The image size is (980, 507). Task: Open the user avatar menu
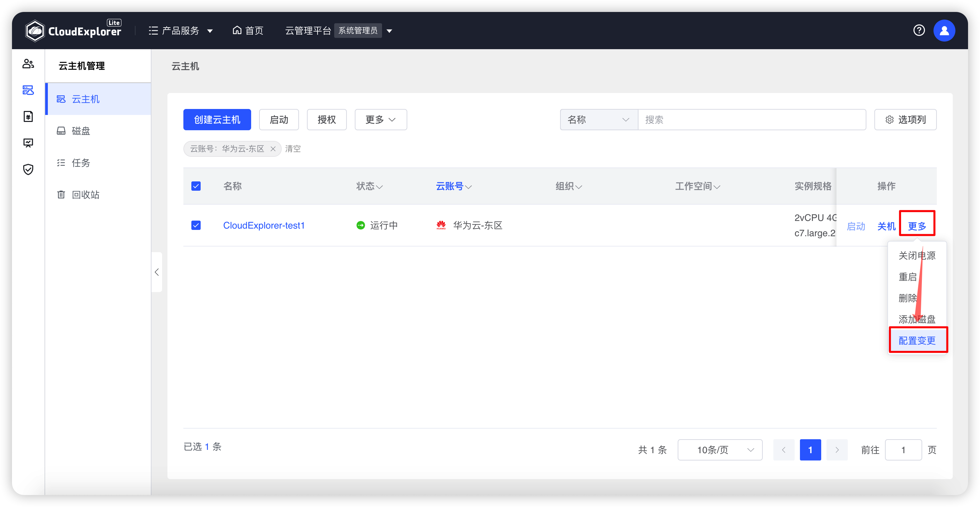coord(944,31)
